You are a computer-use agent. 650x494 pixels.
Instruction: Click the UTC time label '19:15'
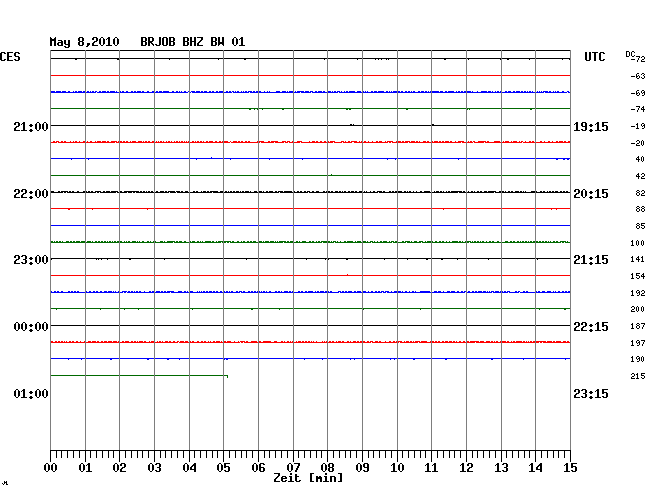click(x=591, y=127)
